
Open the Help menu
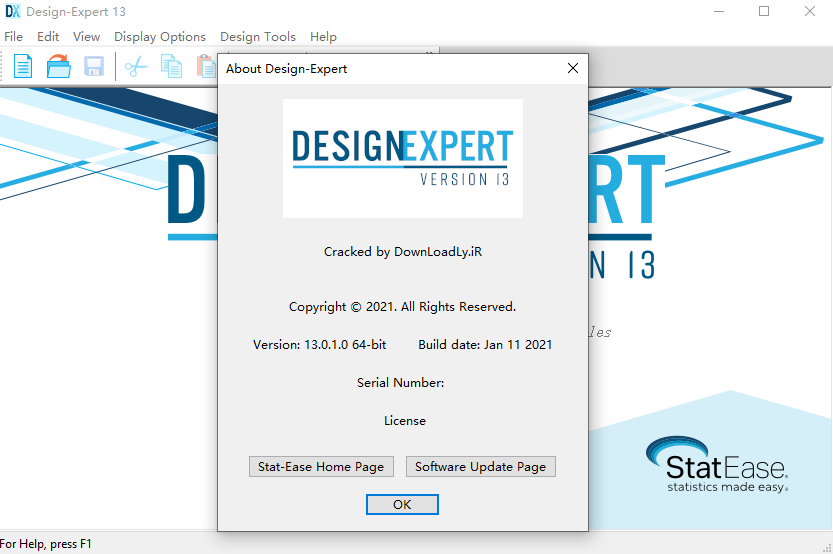pos(324,37)
